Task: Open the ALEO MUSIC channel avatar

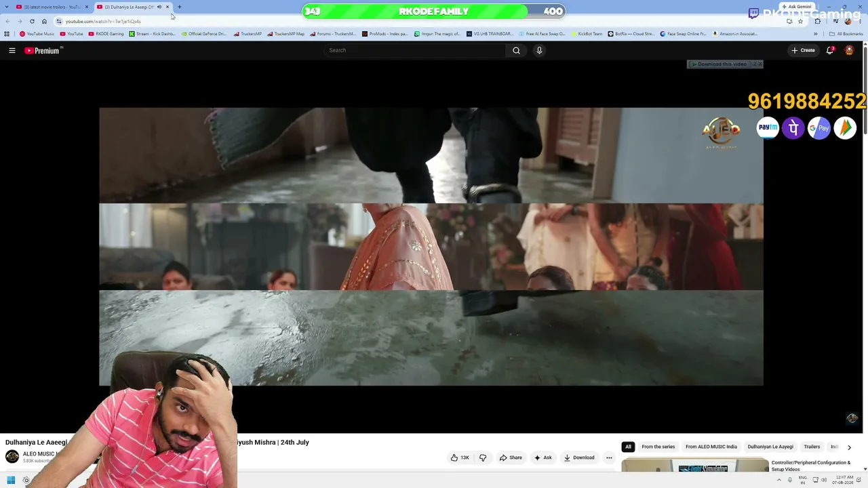Action: [x=12, y=456]
